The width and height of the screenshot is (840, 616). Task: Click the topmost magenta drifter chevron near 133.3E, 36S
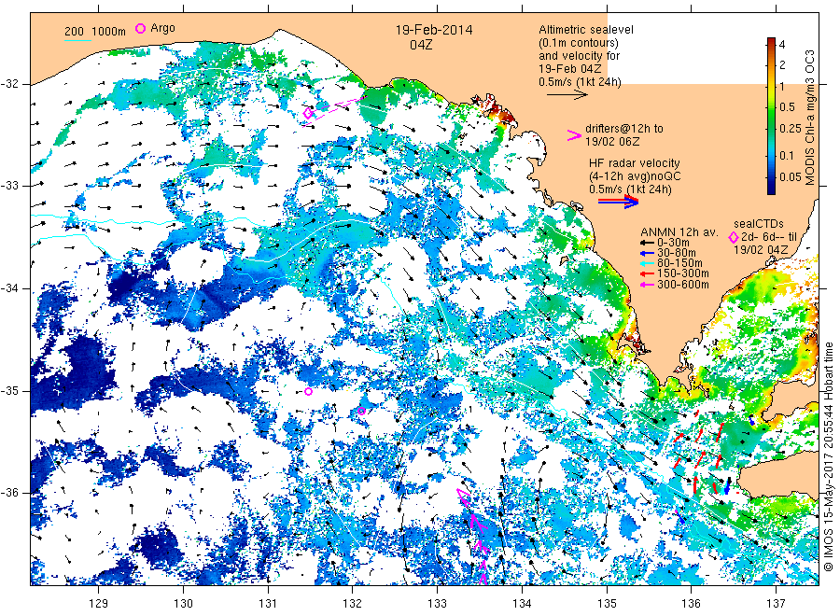pyautogui.click(x=464, y=496)
